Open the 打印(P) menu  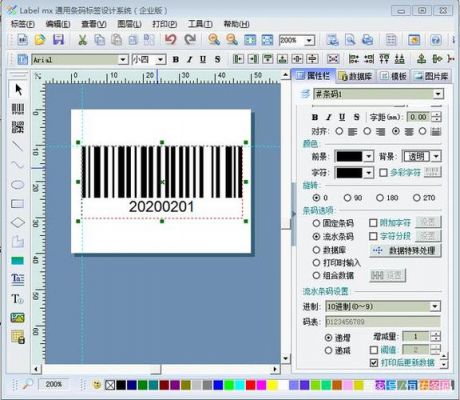click(x=165, y=24)
